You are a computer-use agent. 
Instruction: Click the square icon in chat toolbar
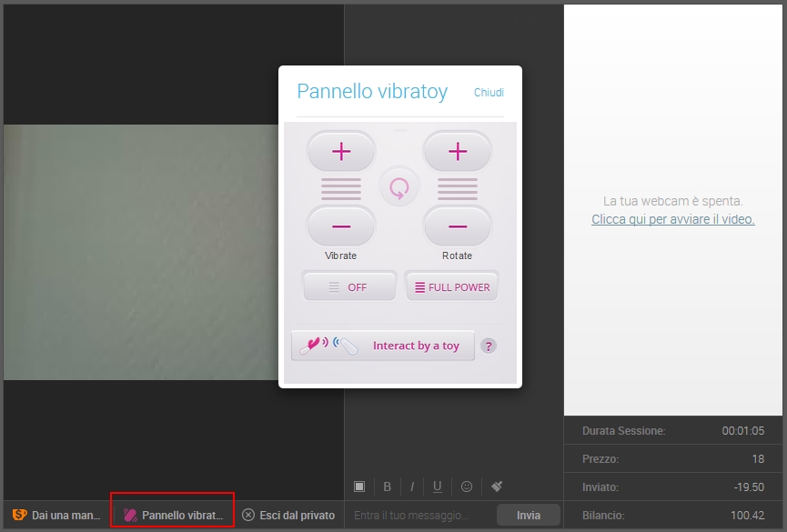pos(359,487)
